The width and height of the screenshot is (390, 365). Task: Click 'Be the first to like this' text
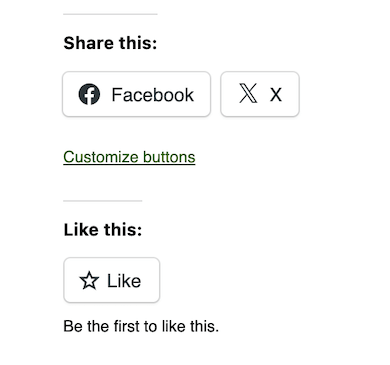(x=141, y=326)
